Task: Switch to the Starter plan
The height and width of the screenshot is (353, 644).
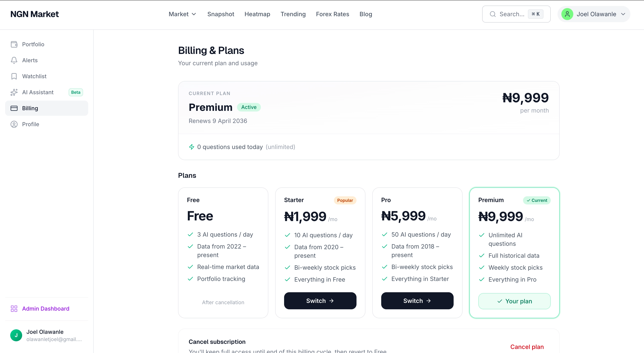Action: click(x=320, y=301)
